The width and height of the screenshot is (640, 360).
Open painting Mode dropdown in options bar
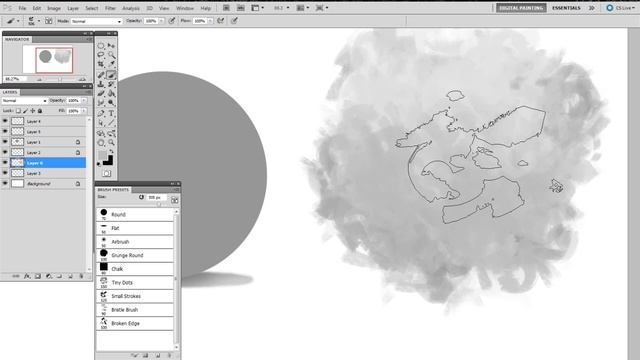tap(96, 21)
